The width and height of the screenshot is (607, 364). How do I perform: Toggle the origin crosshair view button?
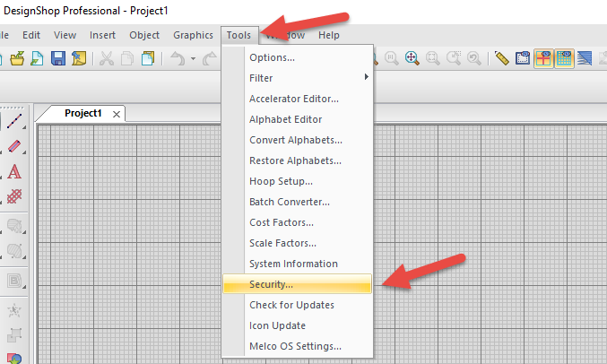(x=543, y=59)
